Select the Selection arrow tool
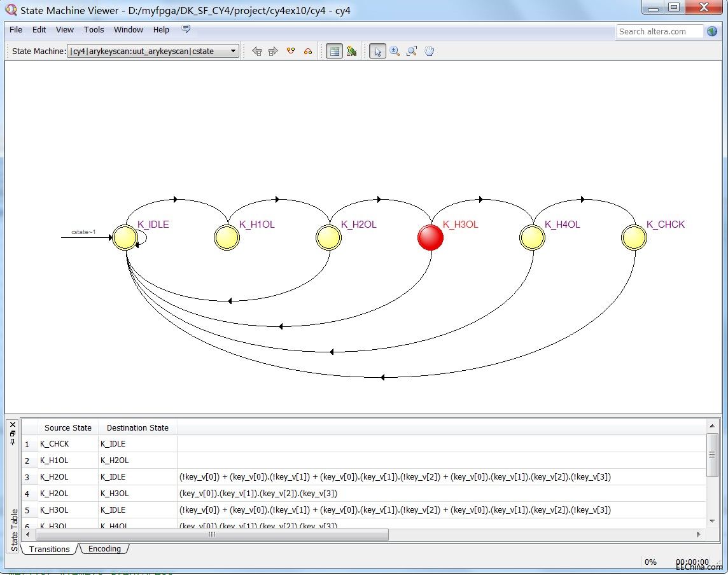 377,51
